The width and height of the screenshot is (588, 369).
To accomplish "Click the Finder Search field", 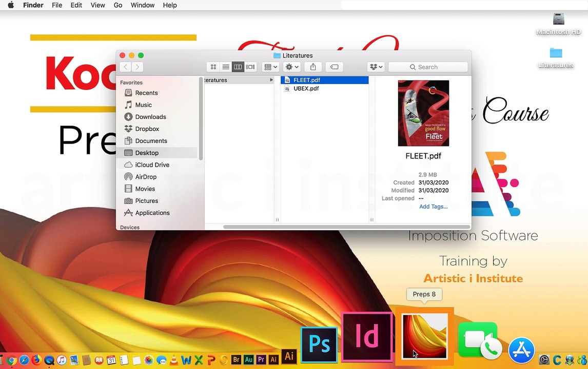I will (428, 67).
